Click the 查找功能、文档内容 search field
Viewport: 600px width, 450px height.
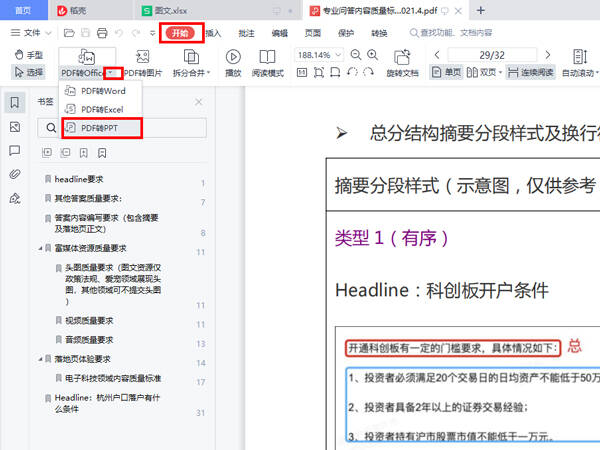click(452, 33)
